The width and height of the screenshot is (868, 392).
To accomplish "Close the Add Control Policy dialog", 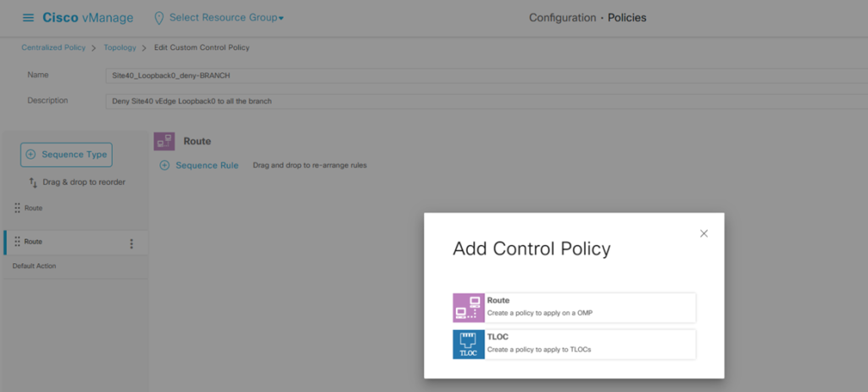I will [704, 233].
